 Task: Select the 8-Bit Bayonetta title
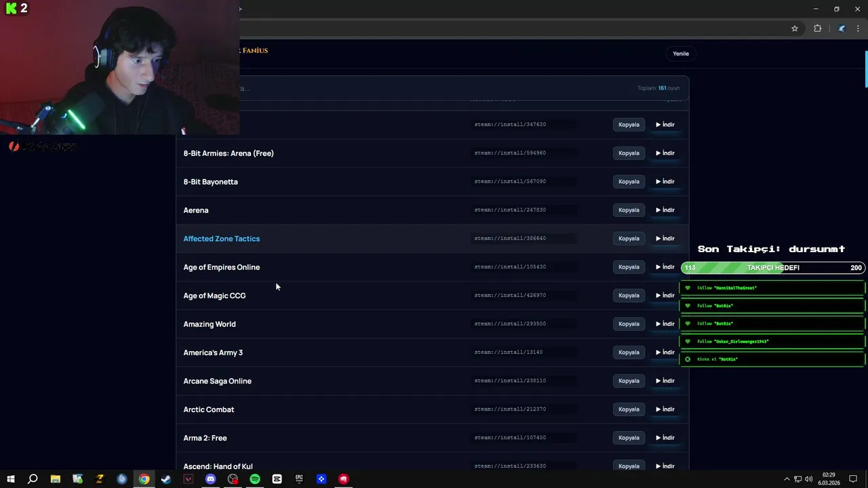[210, 182]
